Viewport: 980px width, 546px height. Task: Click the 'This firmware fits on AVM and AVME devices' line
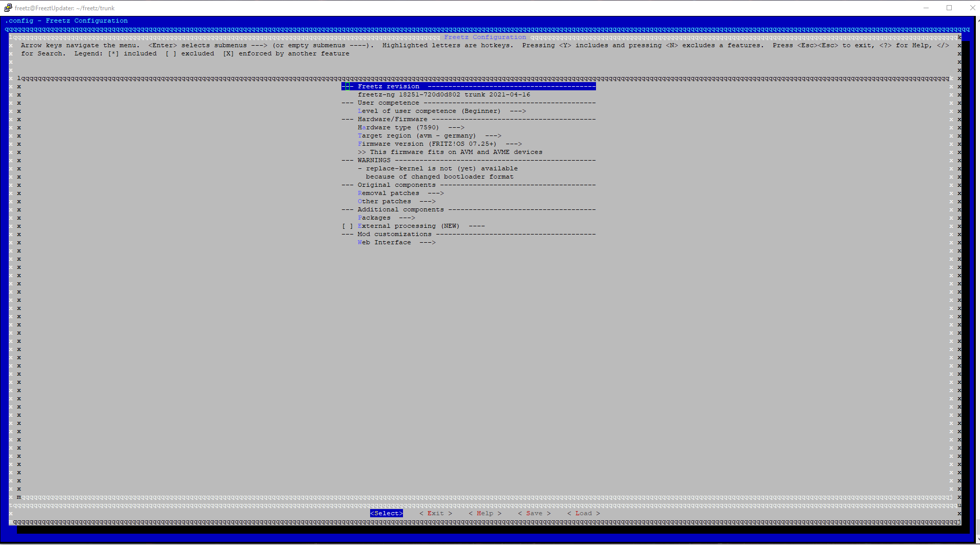coord(450,152)
